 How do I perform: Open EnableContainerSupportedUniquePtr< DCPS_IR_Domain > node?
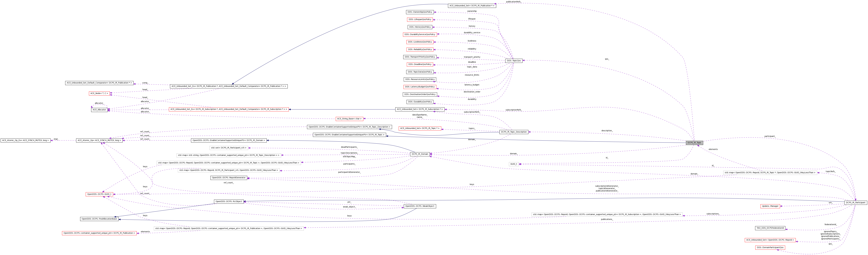click(229, 140)
